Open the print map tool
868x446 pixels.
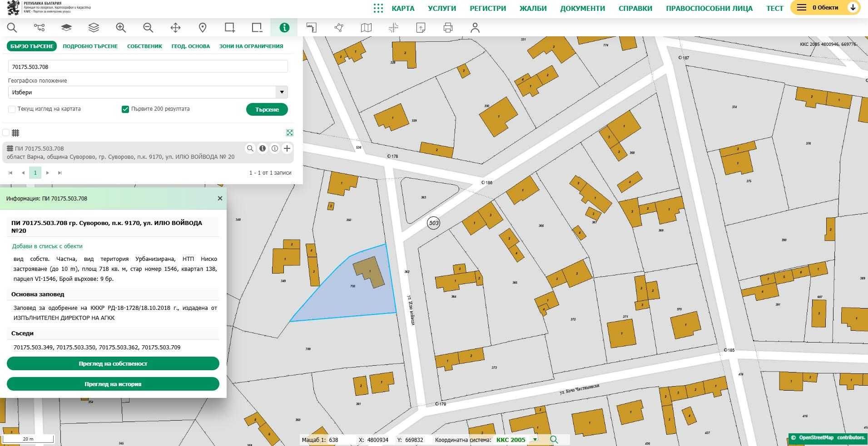click(448, 28)
